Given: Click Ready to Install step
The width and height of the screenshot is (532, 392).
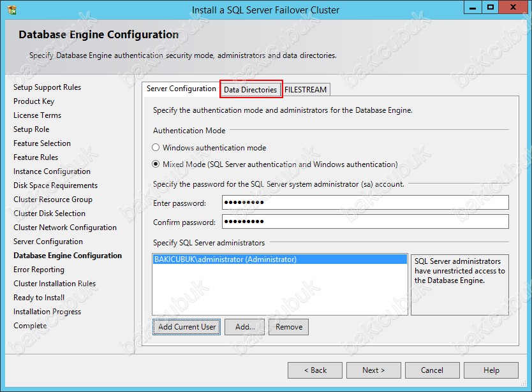Looking at the screenshot, I should point(39,298).
